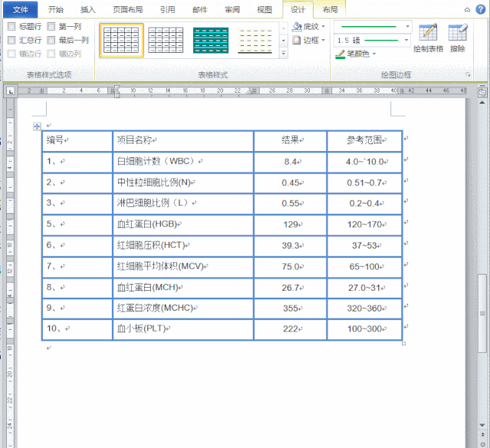Switch to the Page Layout (页面布局) tab
490x448 pixels.
pyautogui.click(x=127, y=10)
